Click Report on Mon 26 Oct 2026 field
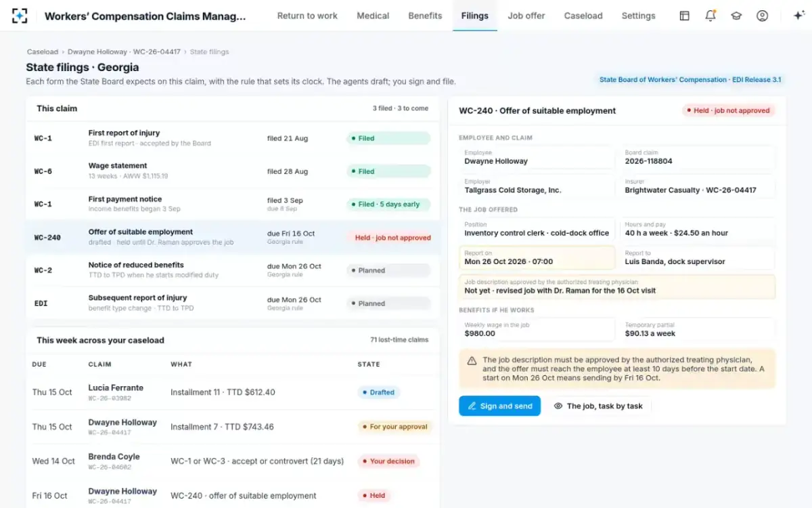Screen dimensions: 812x508 537,258
